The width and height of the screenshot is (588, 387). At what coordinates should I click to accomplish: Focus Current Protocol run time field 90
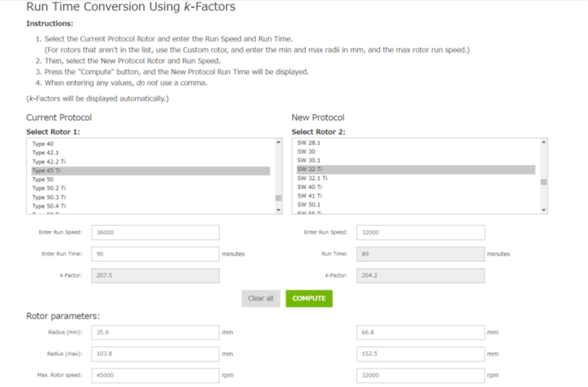[155, 254]
